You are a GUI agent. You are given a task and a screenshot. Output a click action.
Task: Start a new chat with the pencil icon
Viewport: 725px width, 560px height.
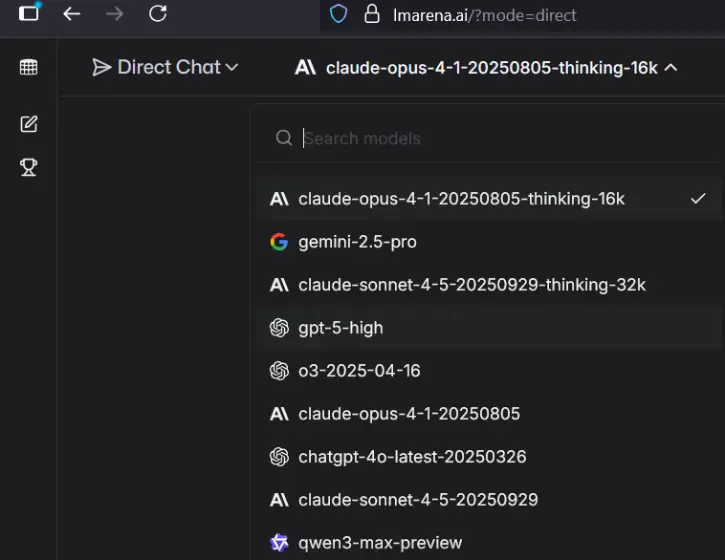click(x=29, y=124)
